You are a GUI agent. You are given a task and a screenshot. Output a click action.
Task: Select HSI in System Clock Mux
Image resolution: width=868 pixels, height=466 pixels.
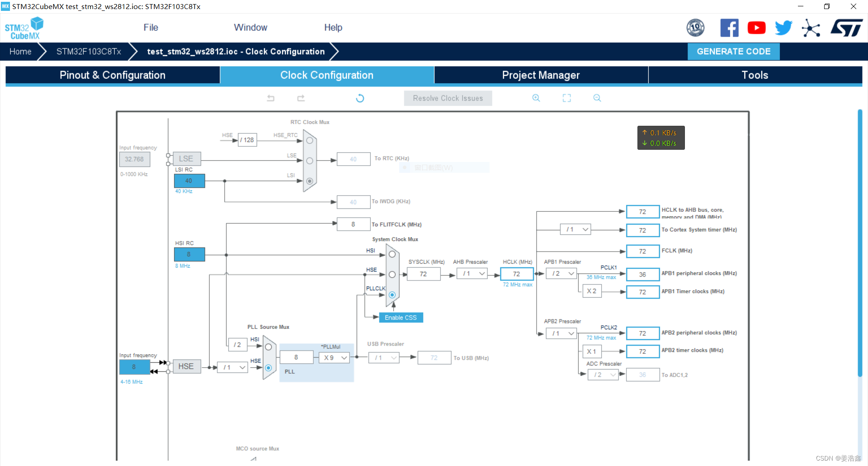point(392,254)
